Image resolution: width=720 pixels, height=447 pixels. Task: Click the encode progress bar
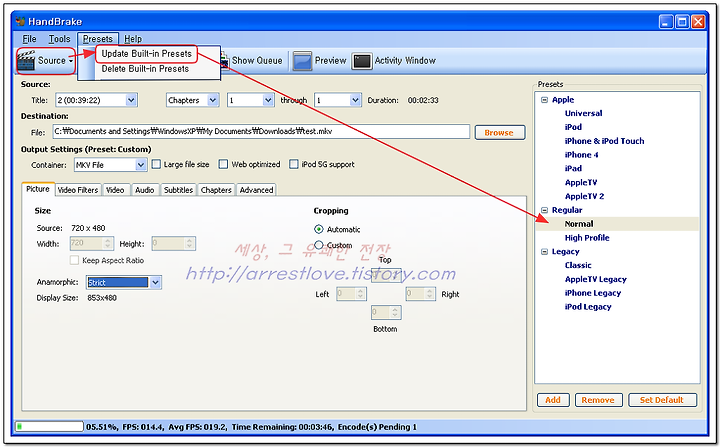[49, 427]
